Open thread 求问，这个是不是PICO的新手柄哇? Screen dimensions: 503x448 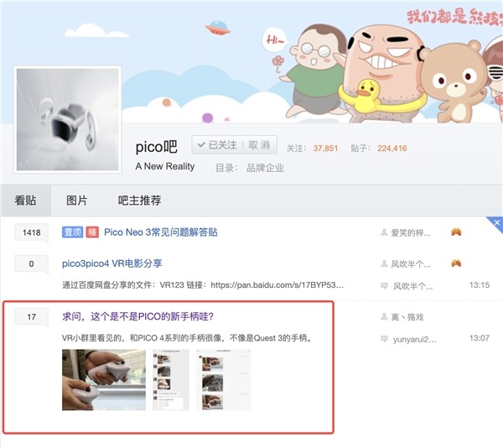pyautogui.click(x=137, y=316)
